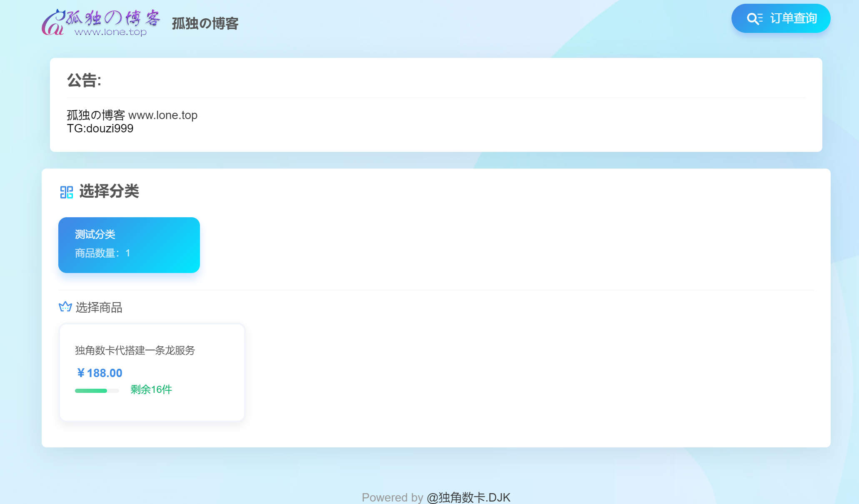Click the TG:douzi999 contact line
Image resolution: width=859 pixels, height=504 pixels.
coord(100,128)
